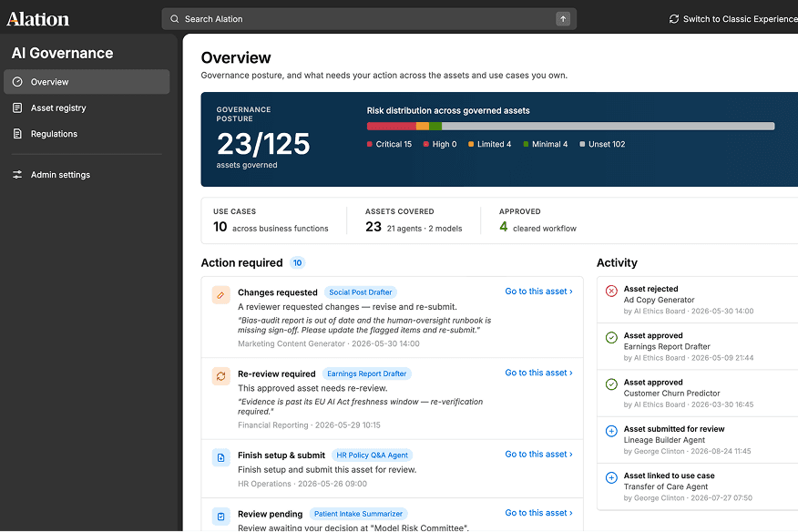Click the Review pending heading
Viewport: 798px width, 532px height.
[x=270, y=514]
